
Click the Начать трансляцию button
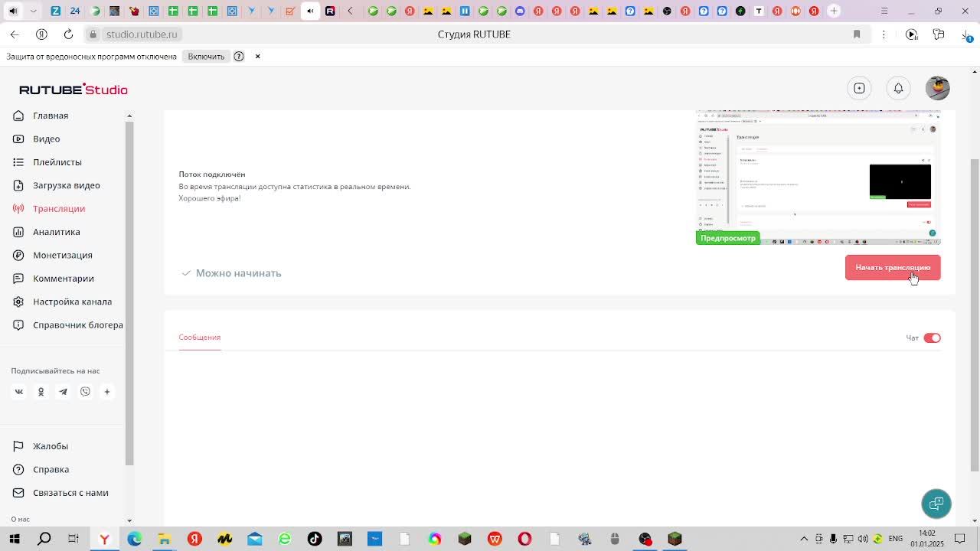893,268
